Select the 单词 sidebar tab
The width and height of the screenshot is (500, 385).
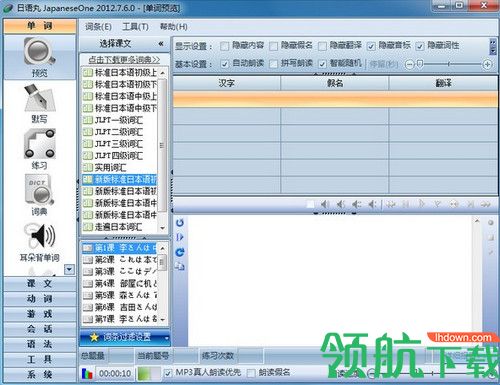pos(40,26)
